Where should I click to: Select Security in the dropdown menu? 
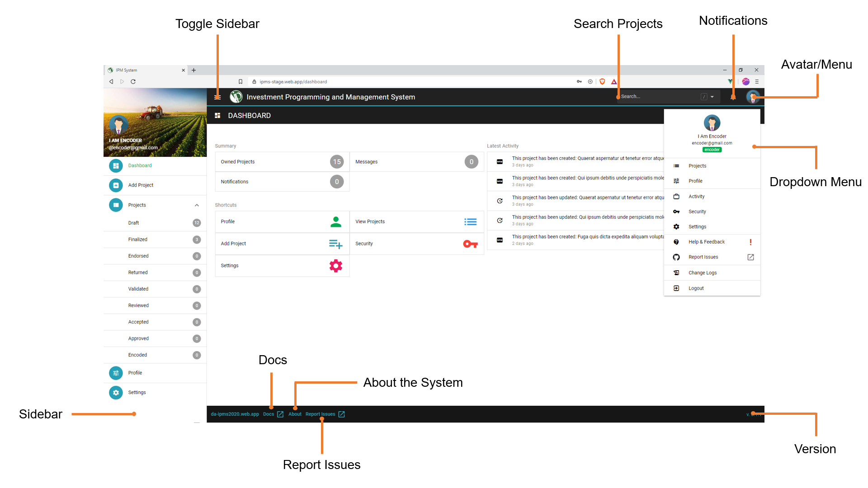[712, 211]
